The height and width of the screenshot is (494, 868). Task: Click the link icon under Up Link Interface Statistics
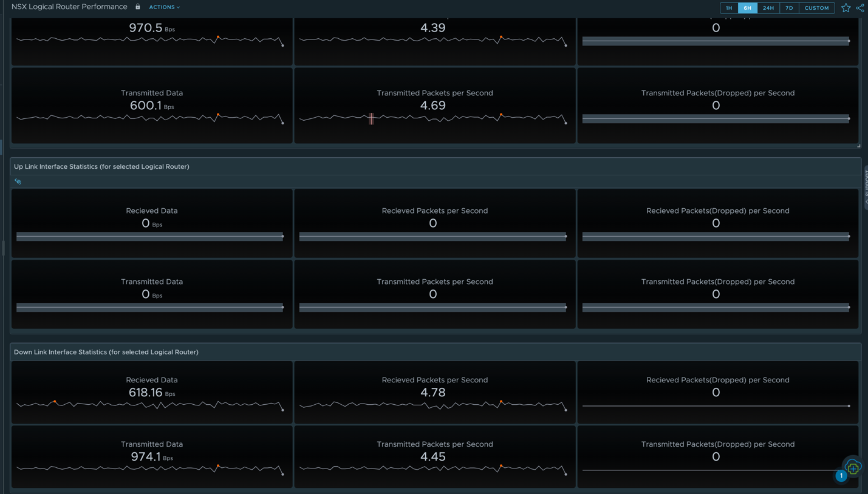pyautogui.click(x=18, y=181)
